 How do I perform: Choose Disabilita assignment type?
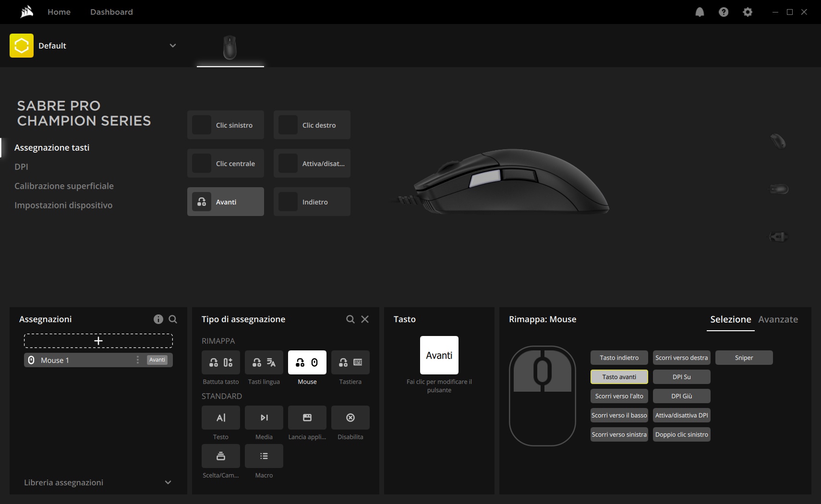[350, 418]
